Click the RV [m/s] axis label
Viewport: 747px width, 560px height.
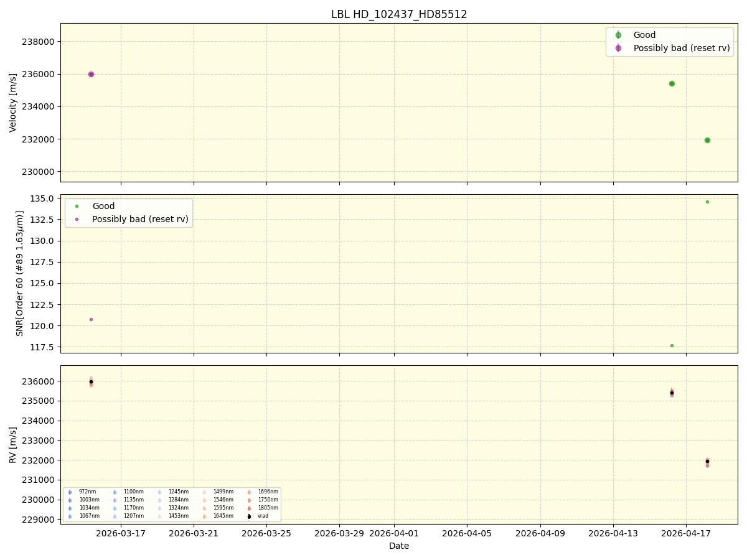[13, 445]
